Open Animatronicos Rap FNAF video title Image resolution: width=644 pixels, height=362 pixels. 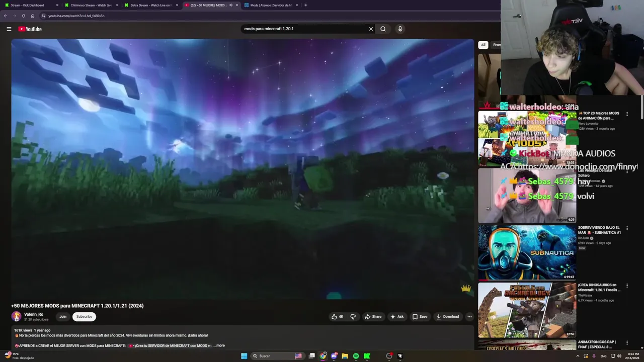[x=597, y=344]
